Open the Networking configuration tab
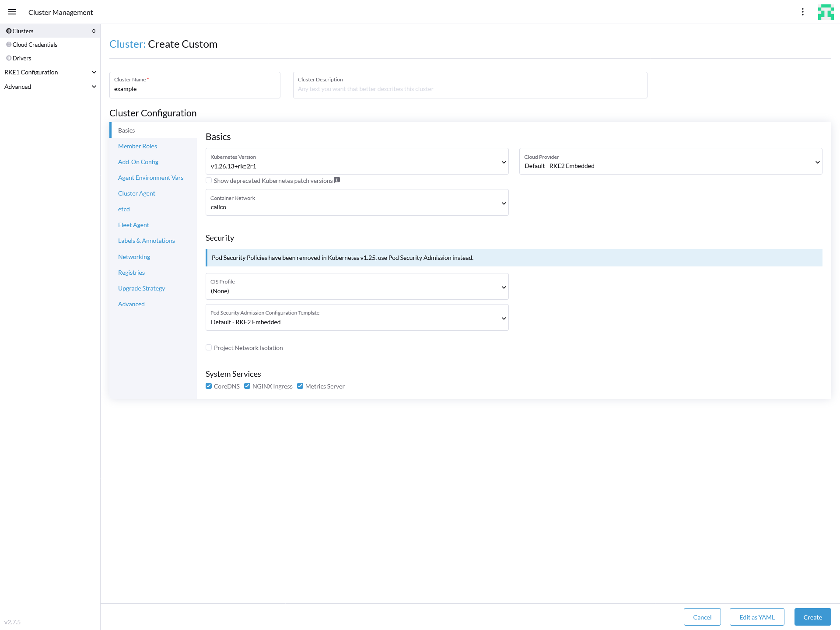The height and width of the screenshot is (630, 840). (134, 256)
